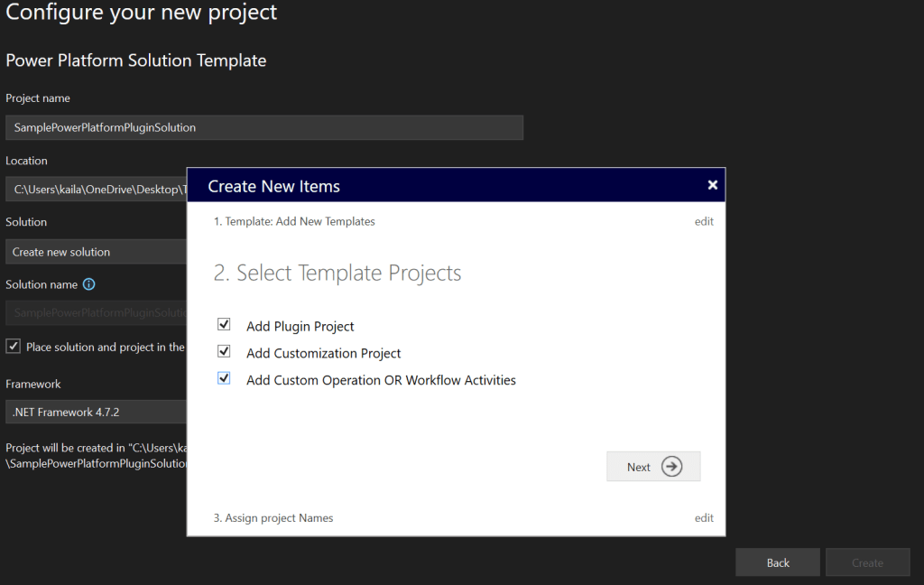This screenshot has height=585, width=924.
Task: Close the Create New Items dialog
Action: click(x=712, y=185)
